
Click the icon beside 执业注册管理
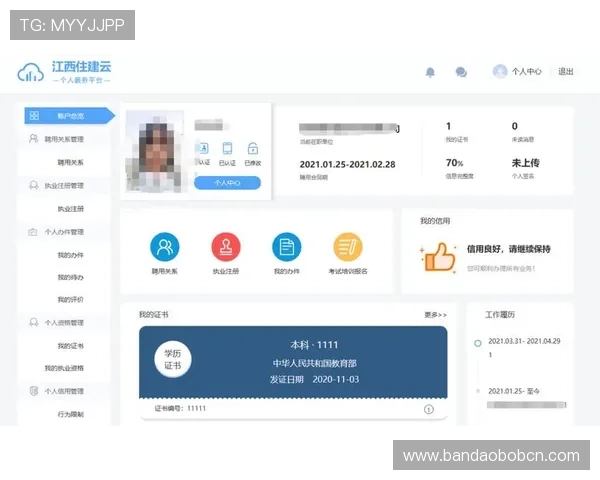point(34,185)
